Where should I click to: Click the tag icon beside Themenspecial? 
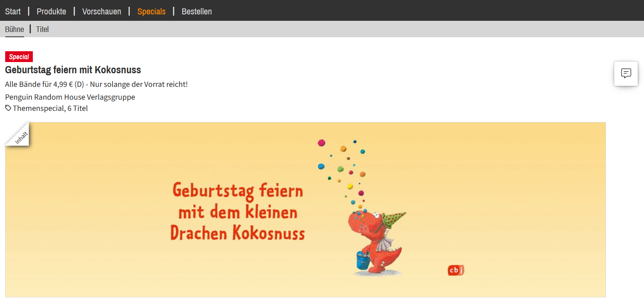click(8, 108)
